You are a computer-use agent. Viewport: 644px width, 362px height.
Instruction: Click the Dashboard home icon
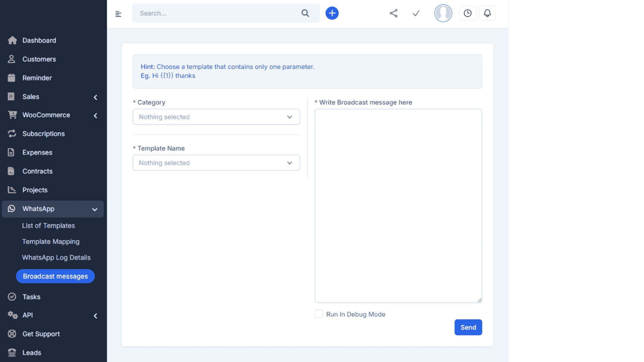click(12, 40)
